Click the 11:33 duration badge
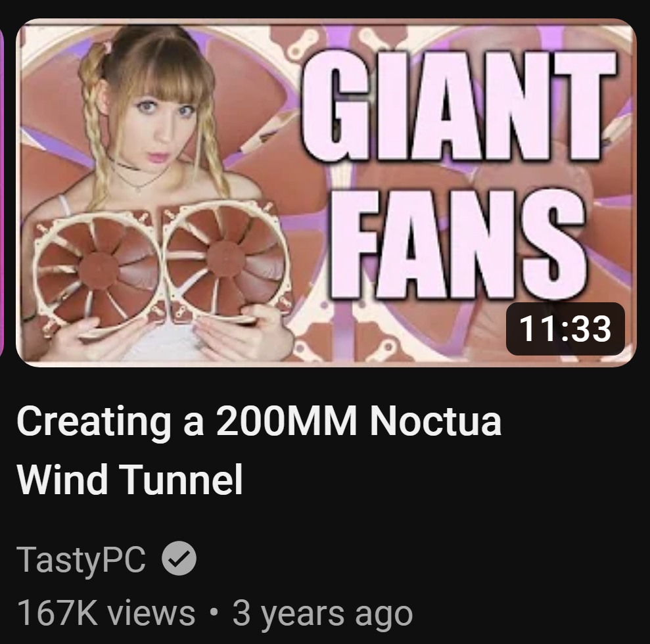Viewport: 650px width, 644px height. click(x=565, y=329)
